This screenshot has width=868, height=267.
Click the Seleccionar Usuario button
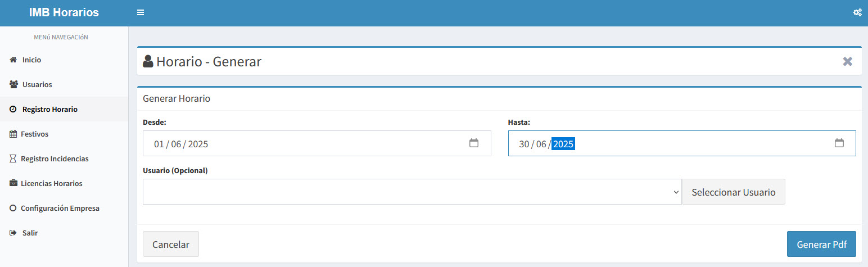(x=734, y=192)
